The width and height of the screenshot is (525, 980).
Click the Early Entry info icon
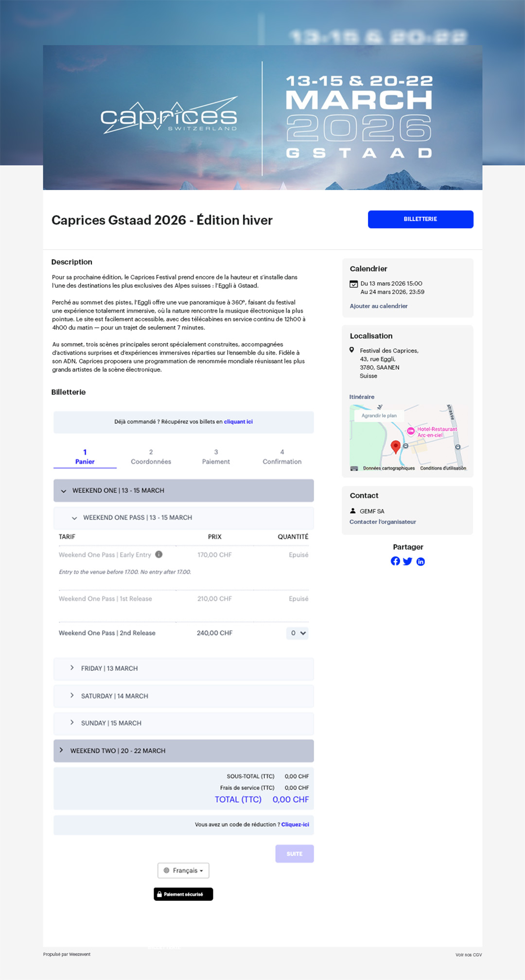pos(159,555)
